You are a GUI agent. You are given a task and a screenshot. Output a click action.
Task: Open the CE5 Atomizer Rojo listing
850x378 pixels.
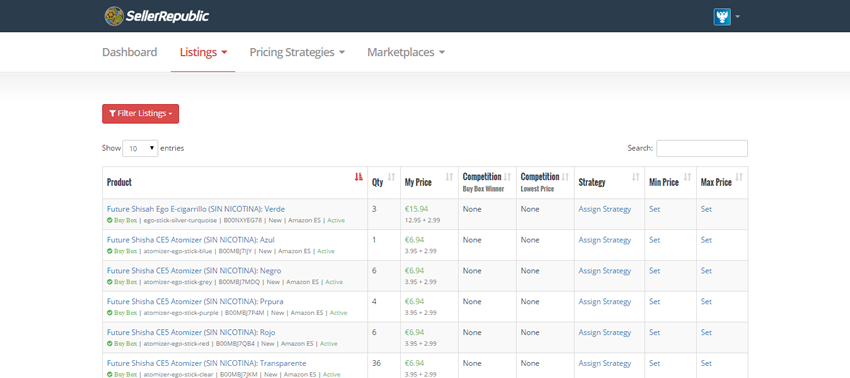point(191,332)
